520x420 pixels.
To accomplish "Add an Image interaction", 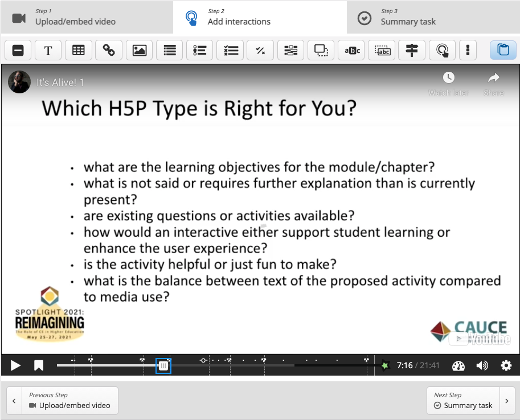I will point(139,50).
